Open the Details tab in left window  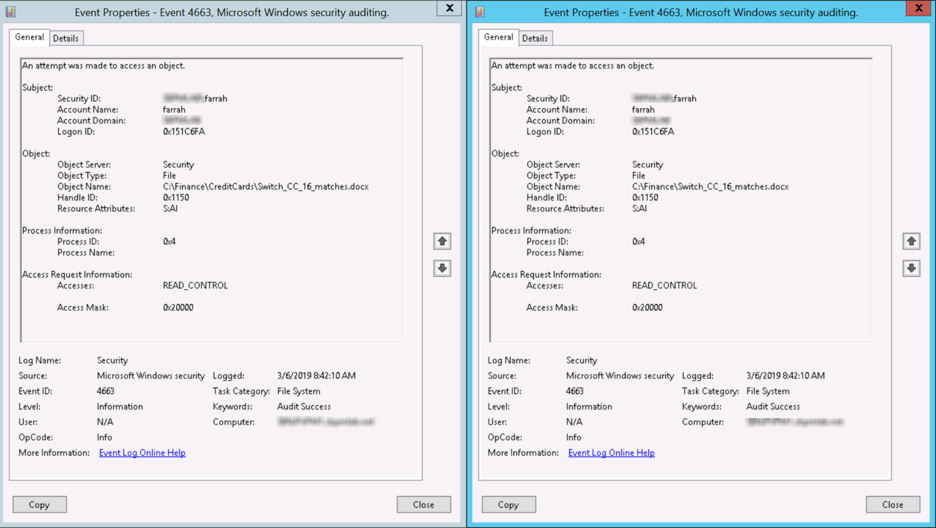[x=66, y=38]
